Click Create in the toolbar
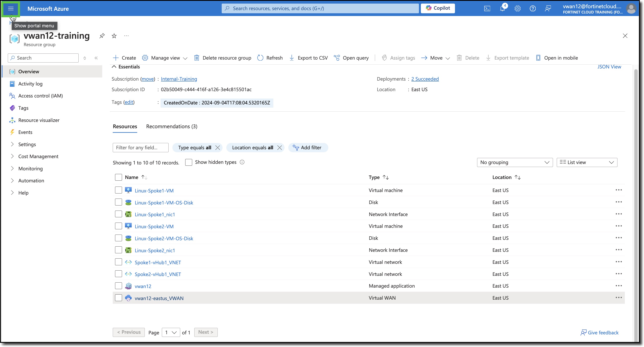Viewport: 644px width, 347px height. [125, 58]
